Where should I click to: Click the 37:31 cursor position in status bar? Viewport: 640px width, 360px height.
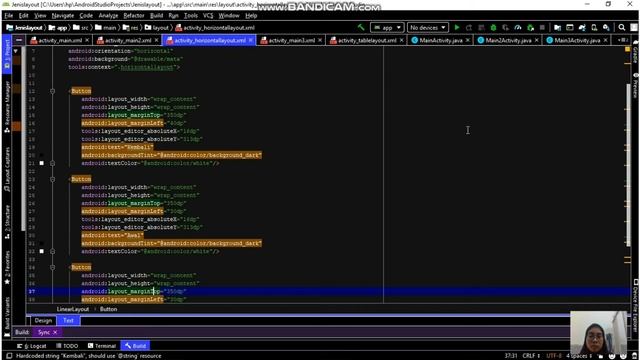click(511, 356)
